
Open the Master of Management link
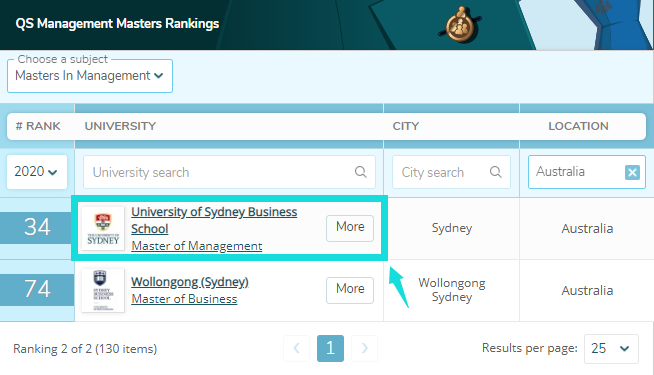point(197,246)
